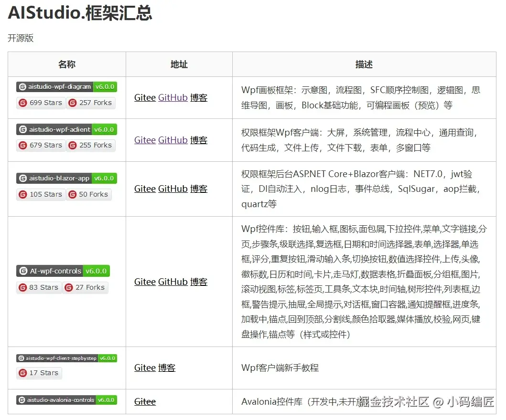Open the 83 Stars badge
The width and height of the screenshot is (506, 420).
pyautogui.click(x=39, y=287)
